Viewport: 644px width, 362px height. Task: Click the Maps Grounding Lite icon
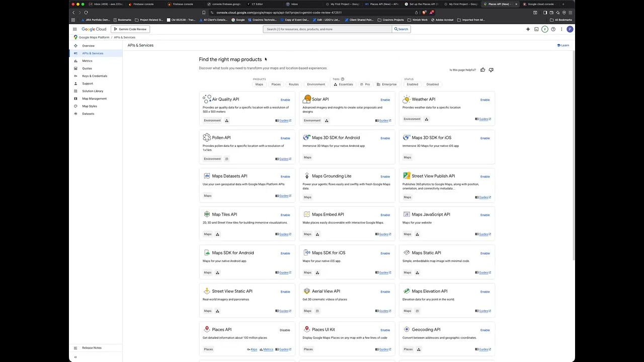click(307, 175)
